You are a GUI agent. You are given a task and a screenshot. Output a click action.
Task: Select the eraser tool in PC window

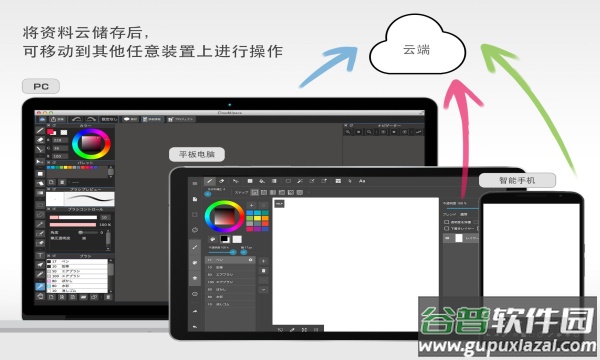(x=40, y=140)
